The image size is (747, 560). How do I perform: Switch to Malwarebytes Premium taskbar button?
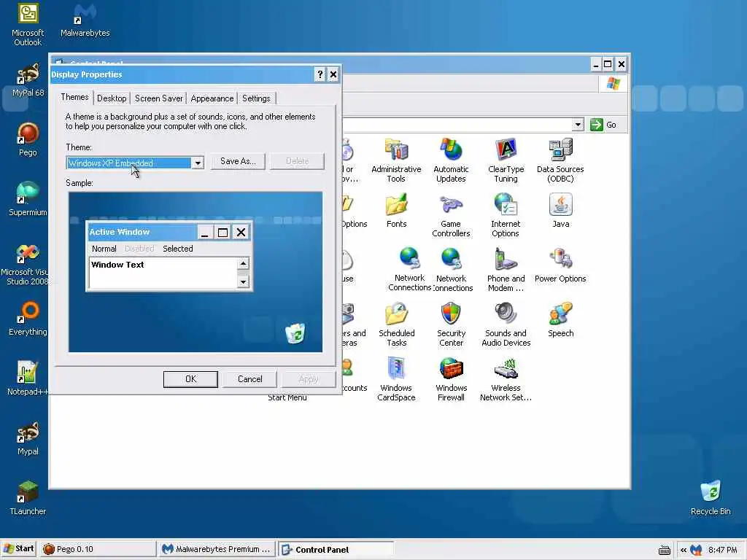216,549
